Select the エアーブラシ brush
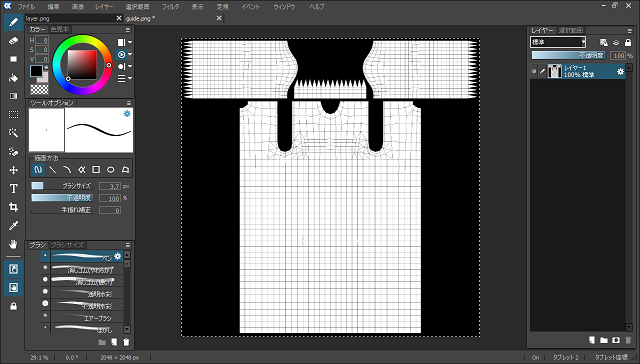The height and width of the screenshot is (364, 640). pos(82,317)
